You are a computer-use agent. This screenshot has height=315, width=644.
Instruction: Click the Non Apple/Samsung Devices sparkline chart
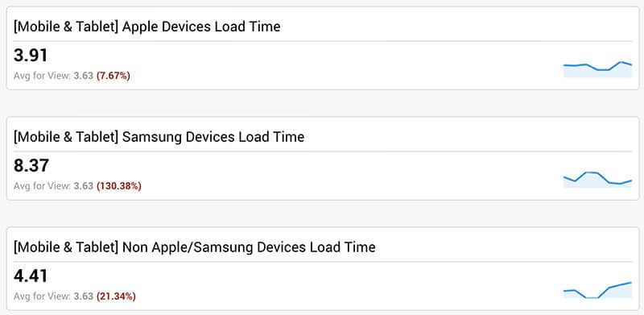point(597,290)
